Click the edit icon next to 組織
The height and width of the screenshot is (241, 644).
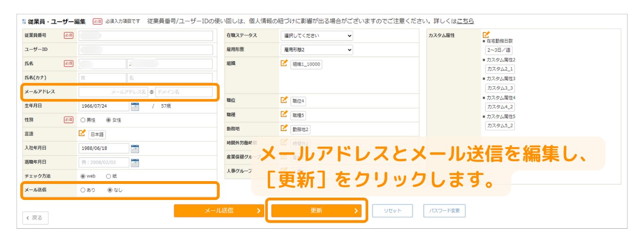[x=284, y=63]
